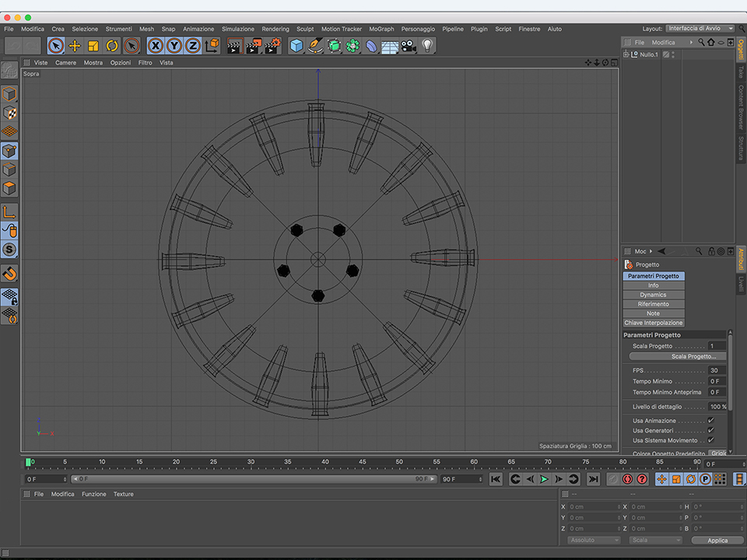Add a light with the bulb icon

click(x=427, y=46)
